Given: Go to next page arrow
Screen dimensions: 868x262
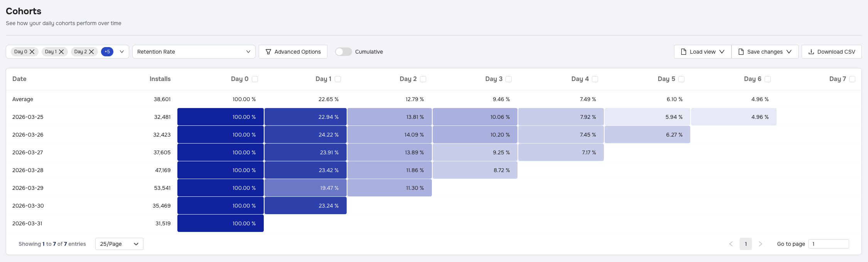Looking at the screenshot, I should 760,244.
